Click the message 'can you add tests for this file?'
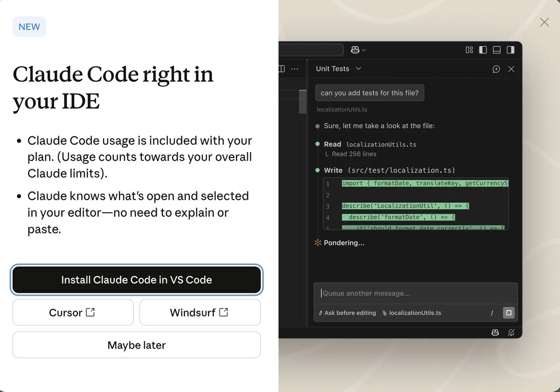Screen dimensions: 560x392 point(370,93)
